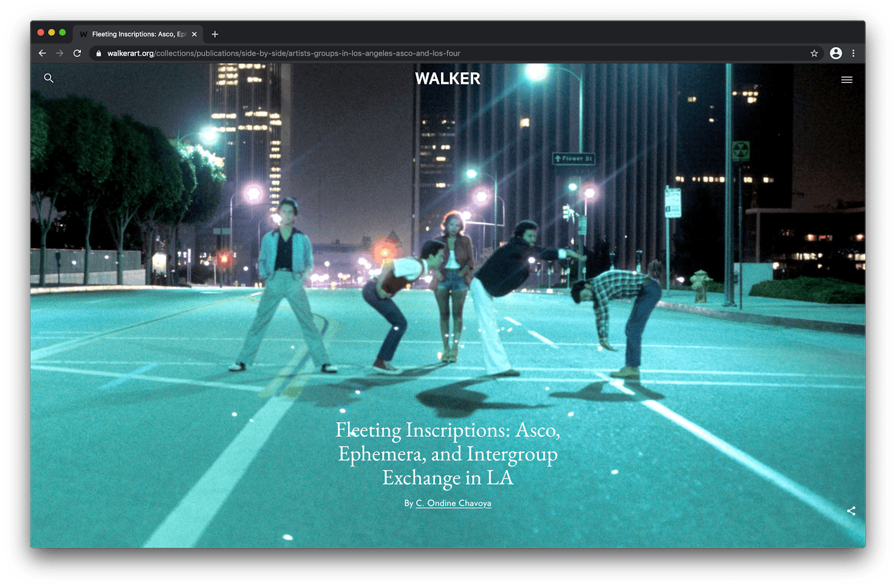
Task: Reload the current page
Action: tap(77, 54)
